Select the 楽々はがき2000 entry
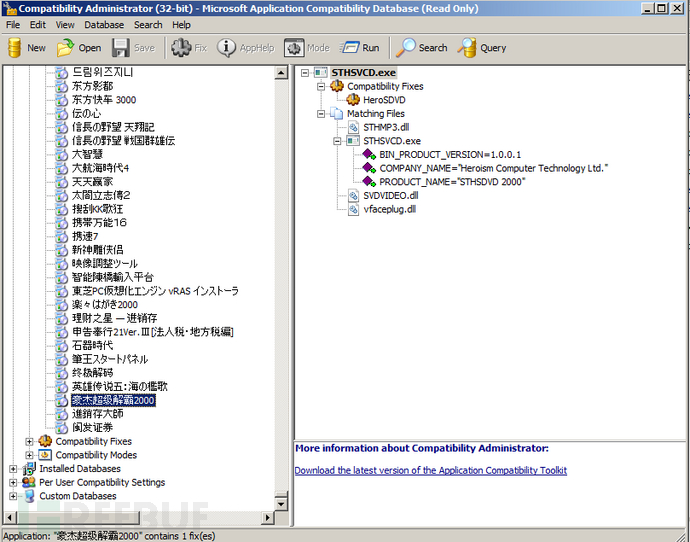Image resolution: width=690 pixels, height=542 pixels. [105, 304]
